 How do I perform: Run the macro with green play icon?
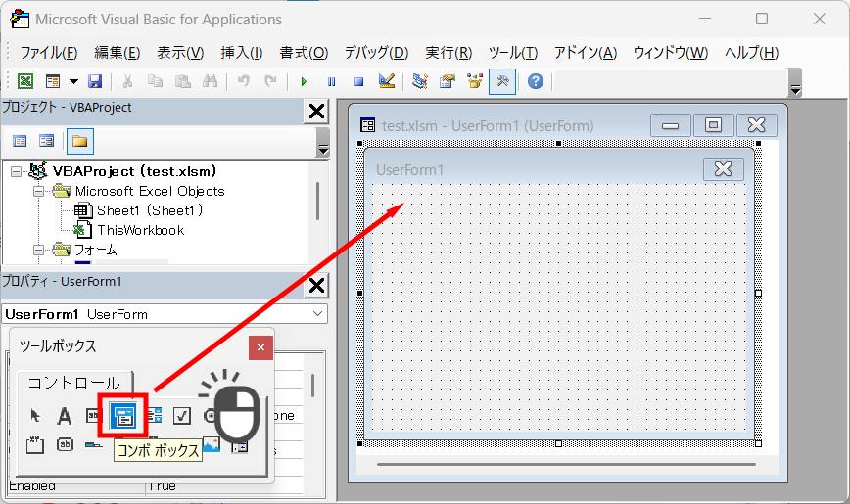pos(304,82)
